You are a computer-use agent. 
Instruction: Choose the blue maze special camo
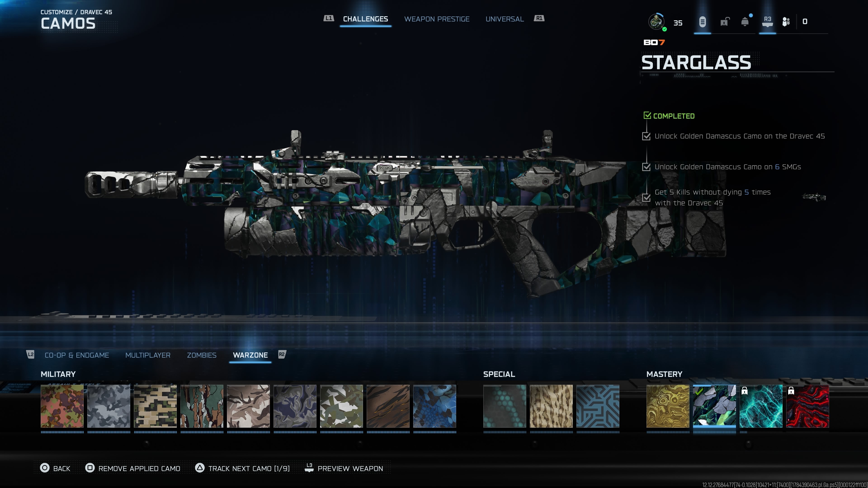coord(598,406)
